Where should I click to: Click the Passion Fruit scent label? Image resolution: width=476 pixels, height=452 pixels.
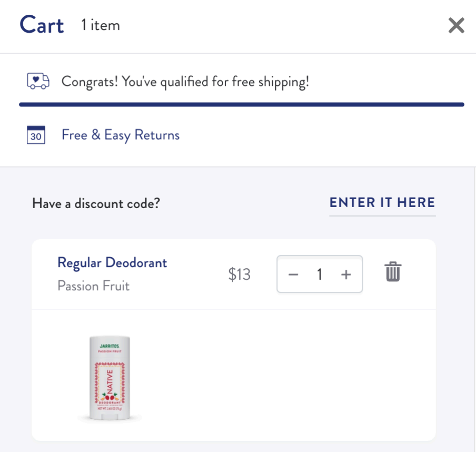tap(93, 286)
